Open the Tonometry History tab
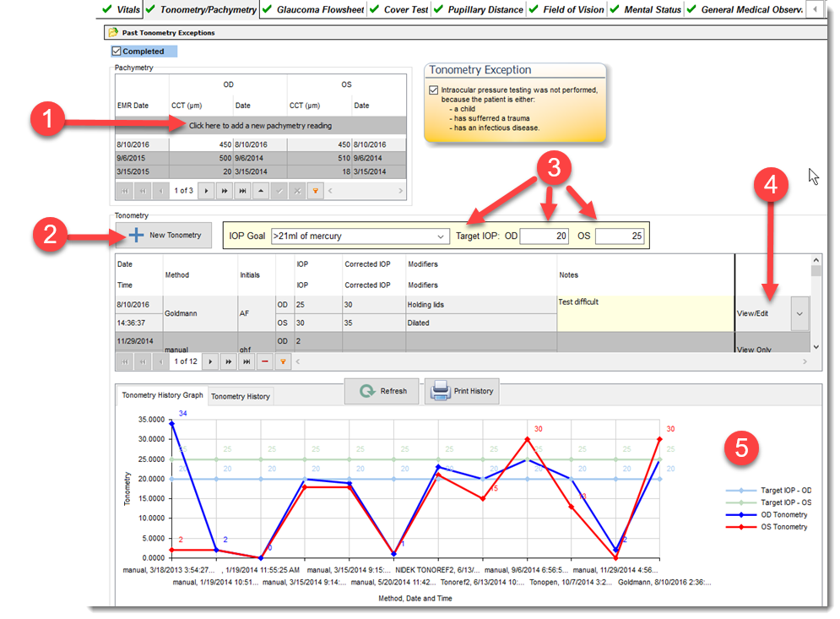The image size is (840, 619). click(x=240, y=397)
